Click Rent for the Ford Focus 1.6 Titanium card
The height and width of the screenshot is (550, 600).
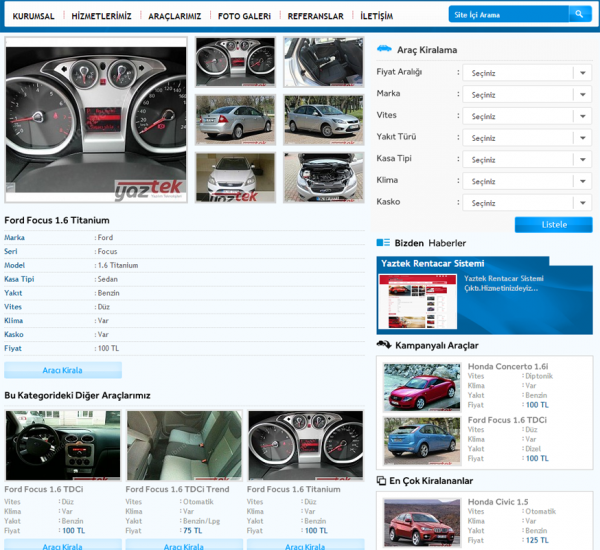point(305,545)
